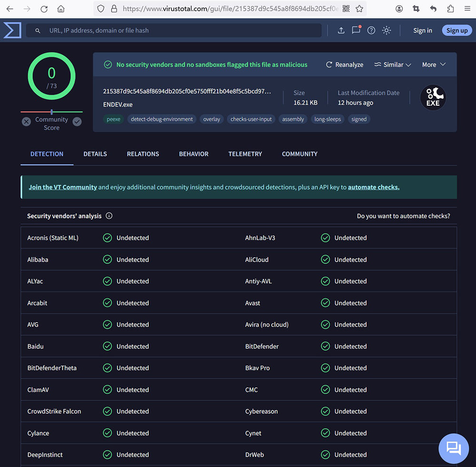Click the Sign up button

457,30
